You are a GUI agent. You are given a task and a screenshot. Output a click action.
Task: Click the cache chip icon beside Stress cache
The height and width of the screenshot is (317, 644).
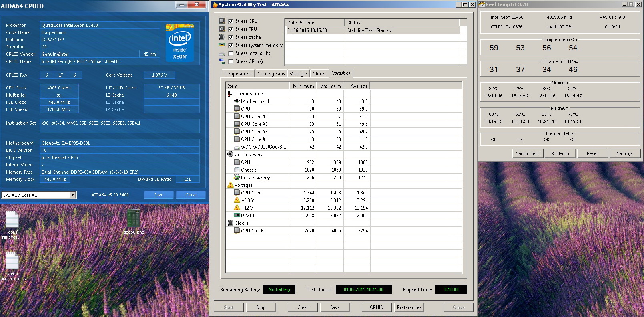coord(221,37)
